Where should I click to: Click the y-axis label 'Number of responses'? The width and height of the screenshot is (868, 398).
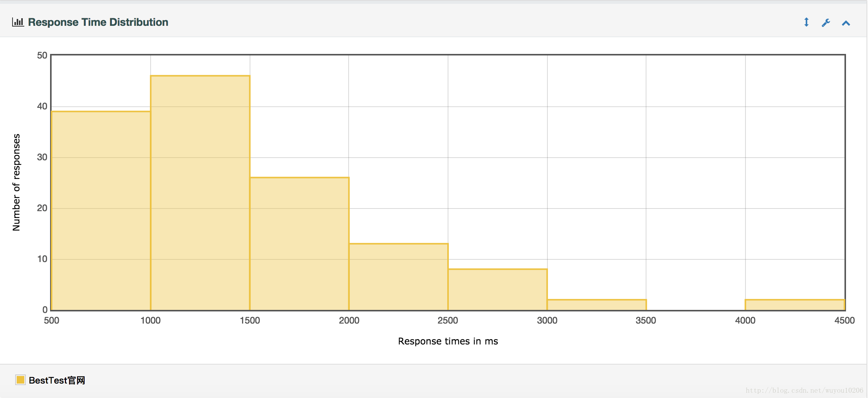click(16, 182)
